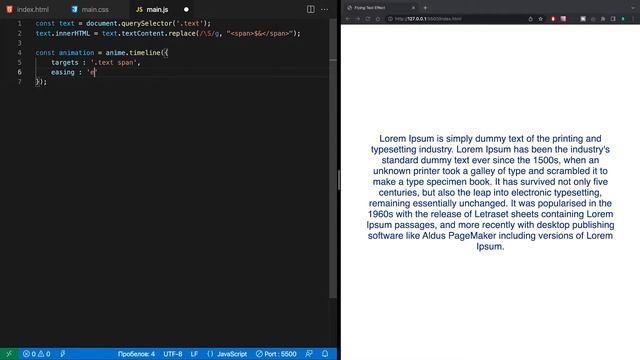Change the UTF-8 file encoding
This screenshot has width=640, height=360.
coord(173,354)
